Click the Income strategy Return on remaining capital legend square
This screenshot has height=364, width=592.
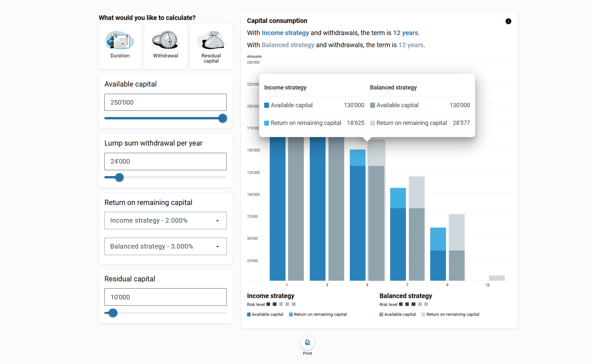(x=291, y=314)
